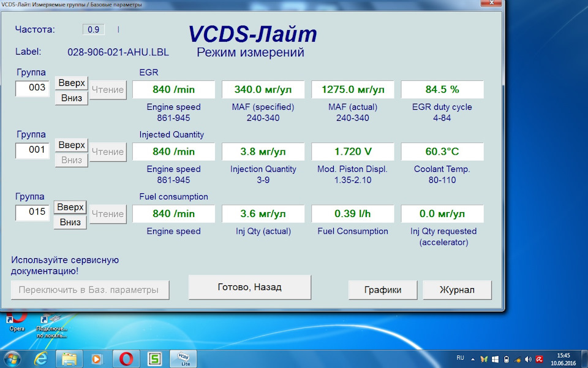Select the MAF actual value 1275.0 мг/ул
Viewport: 588px width, 368px height.
[353, 90]
